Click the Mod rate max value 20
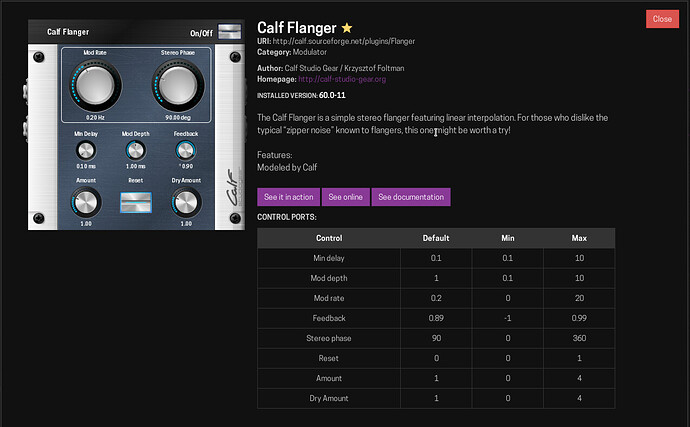Viewport: 690px width, 427px height. pos(579,298)
